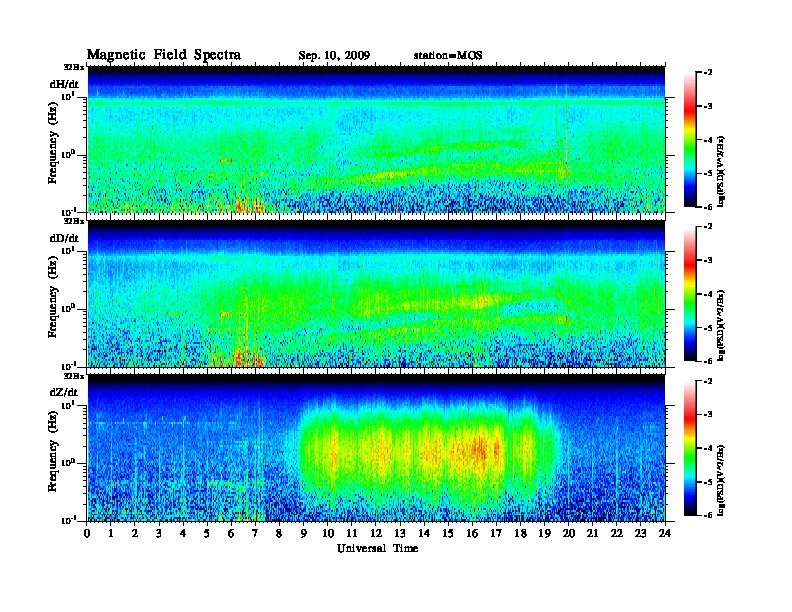
Task: Click hour 24 on the Universal Time axis
Action: (x=665, y=533)
